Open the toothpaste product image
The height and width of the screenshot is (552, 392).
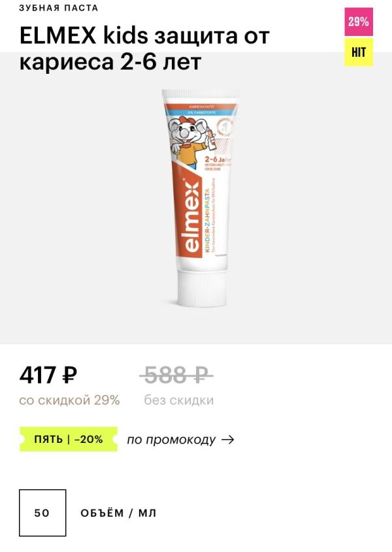pyautogui.click(x=201, y=198)
